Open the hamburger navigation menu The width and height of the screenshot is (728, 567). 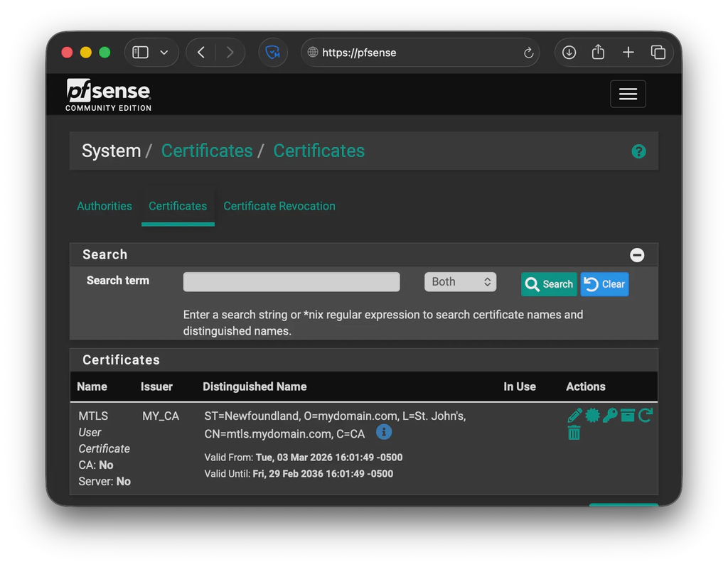[628, 94]
